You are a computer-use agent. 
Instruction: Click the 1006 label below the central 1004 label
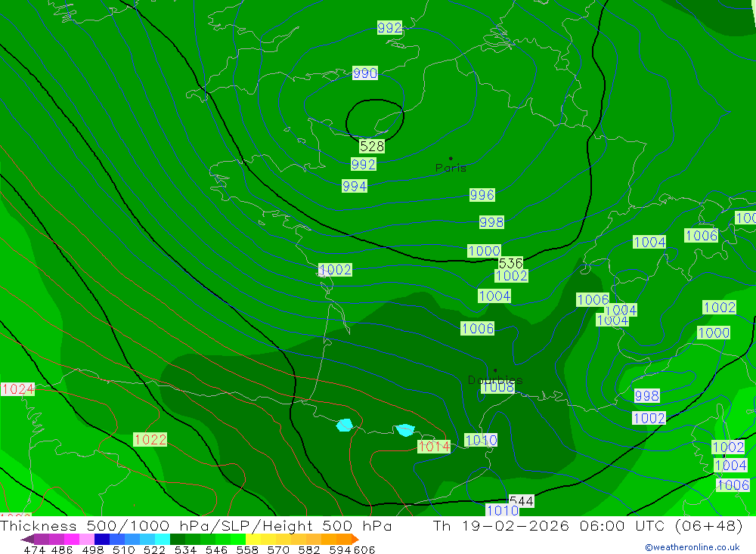[x=477, y=328]
